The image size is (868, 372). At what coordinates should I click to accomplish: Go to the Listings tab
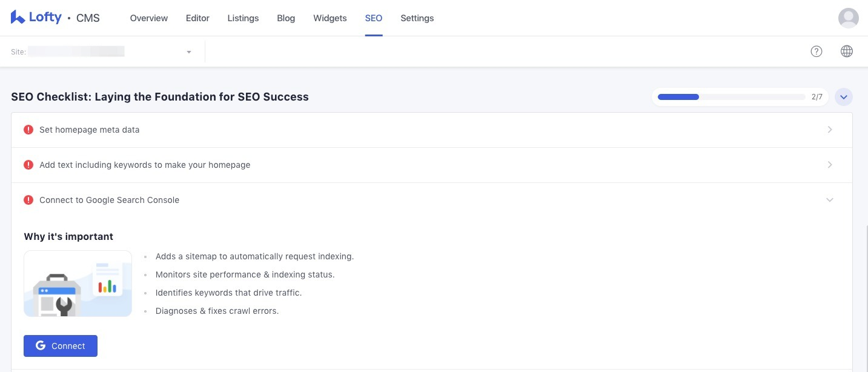[x=243, y=18]
